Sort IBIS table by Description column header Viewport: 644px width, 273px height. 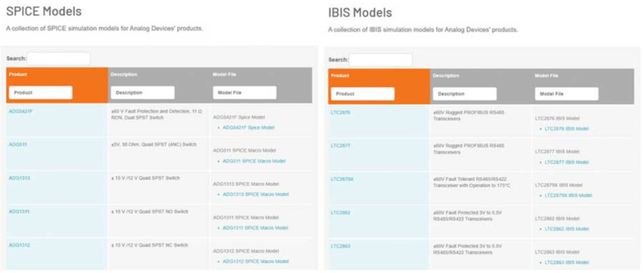pos(446,76)
